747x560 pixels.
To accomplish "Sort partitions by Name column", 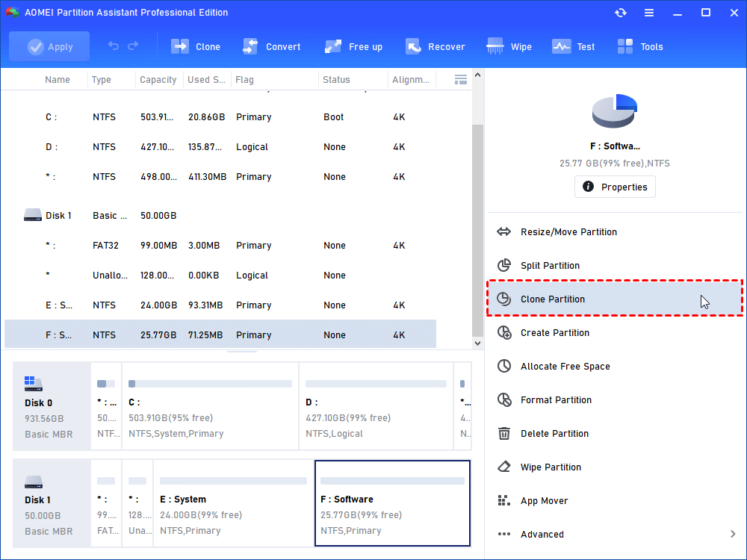I will (x=58, y=80).
